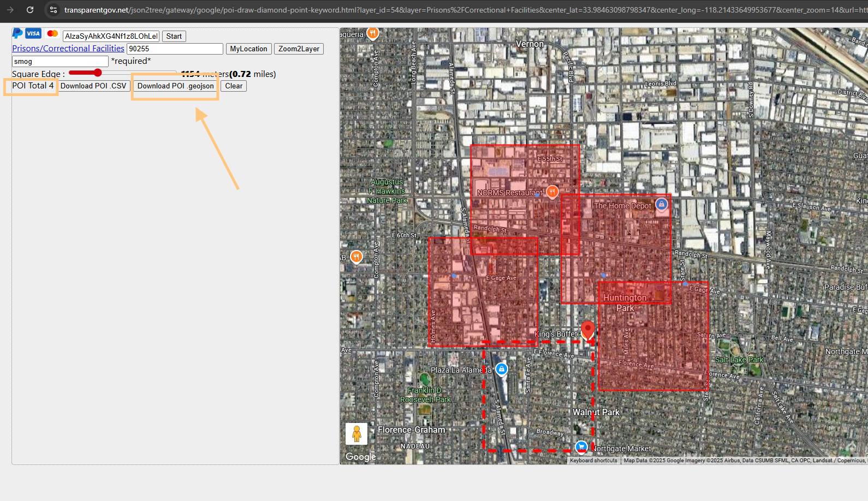Click the Plaza La Alameda shopping marker

[x=502, y=369]
